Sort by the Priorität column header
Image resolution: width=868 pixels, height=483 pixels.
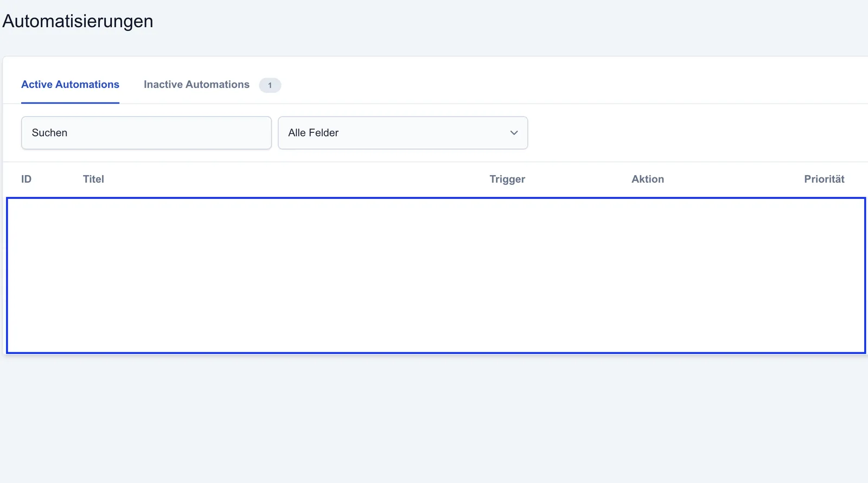824,179
